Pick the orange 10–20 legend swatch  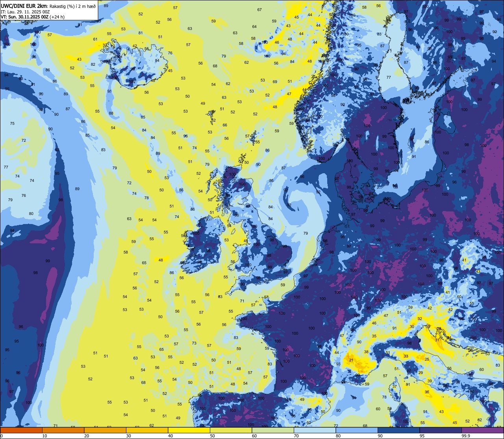(63, 430)
